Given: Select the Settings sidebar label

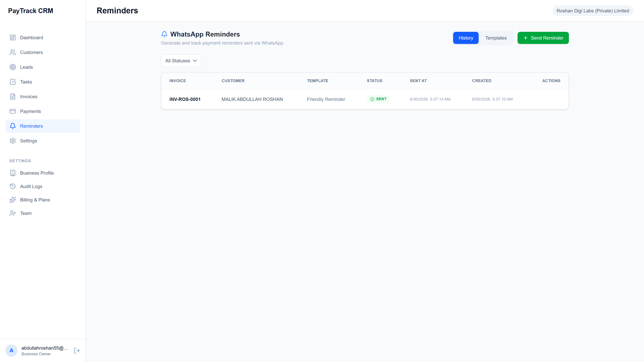Looking at the screenshot, I should tap(29, 141).
